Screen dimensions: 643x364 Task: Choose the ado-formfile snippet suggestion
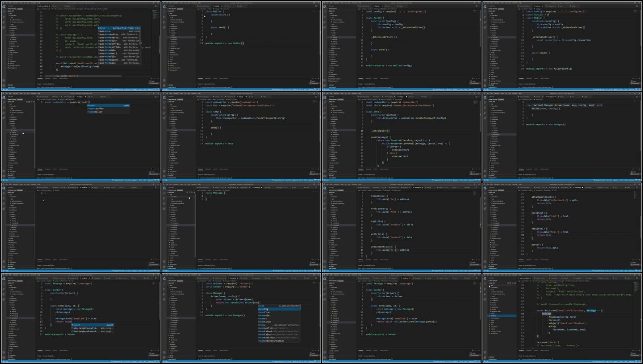tap(119, 57)
